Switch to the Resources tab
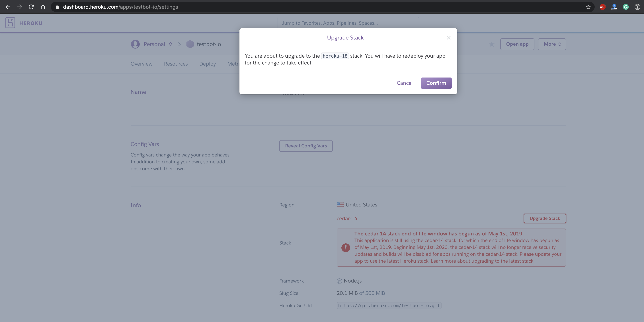Viewport: 644px width, 322px height. pos(176,64)
